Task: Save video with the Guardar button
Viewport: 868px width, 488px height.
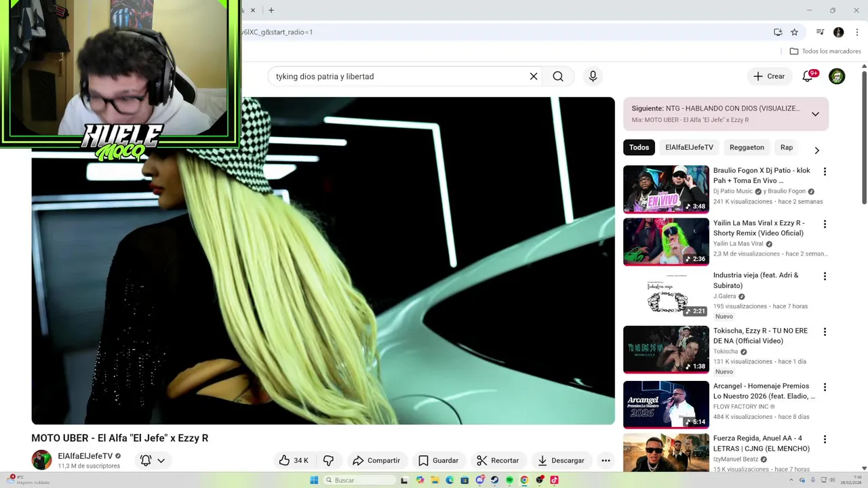Action: coord(438,460)
